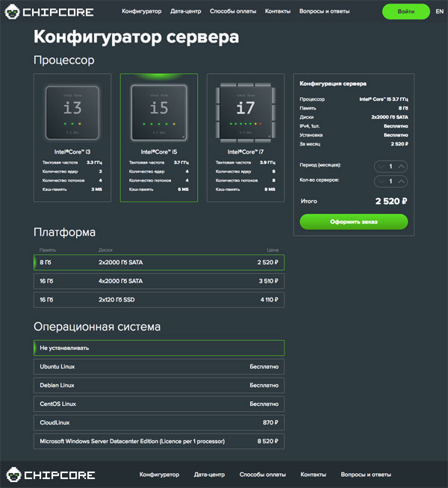448x488 pixels.
Task: Click the 8 520 ₽ Windows Server price
Action: (268, 441)
